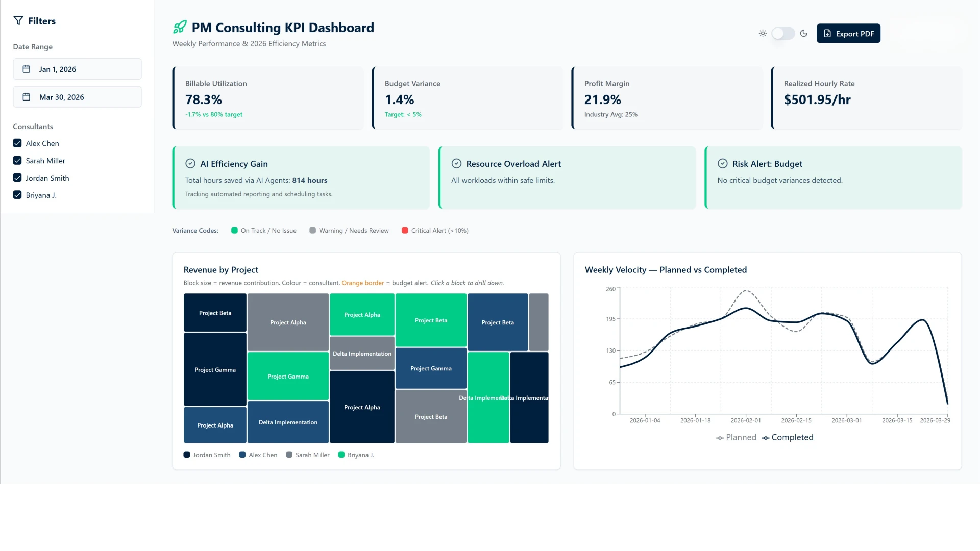Uncheck the Alex Chen consultant filter

pos(17,143)
